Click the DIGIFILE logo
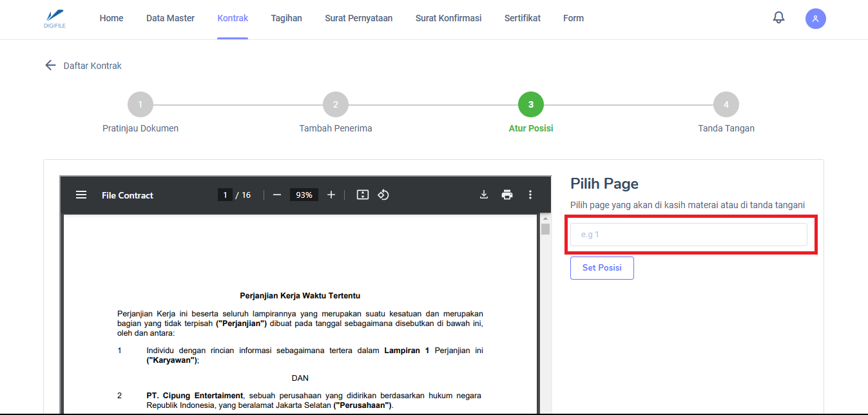The height and width of the screenshot is (415, 868). point(55,19)
